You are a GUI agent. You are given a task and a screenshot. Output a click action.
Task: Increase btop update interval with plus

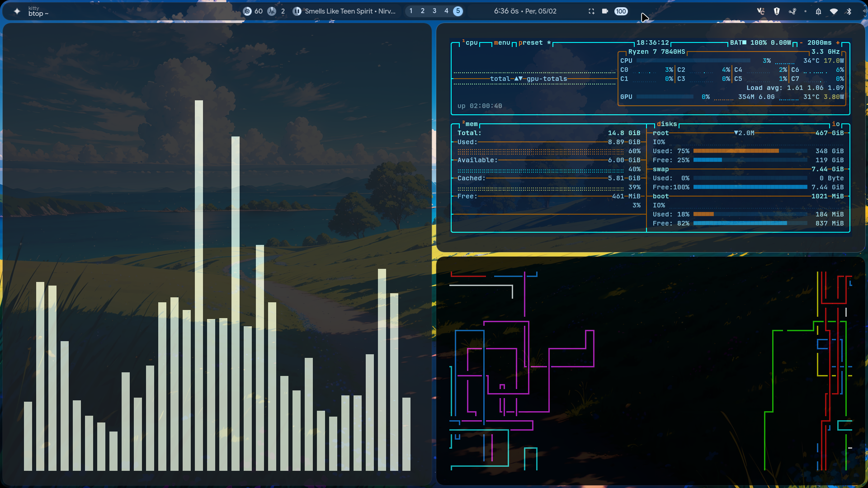tap(838, 43)
